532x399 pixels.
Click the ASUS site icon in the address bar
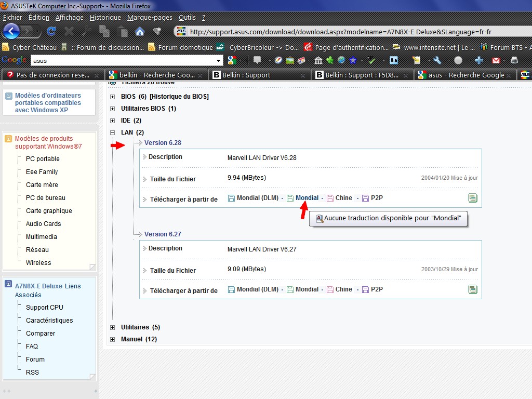(181, 32)
